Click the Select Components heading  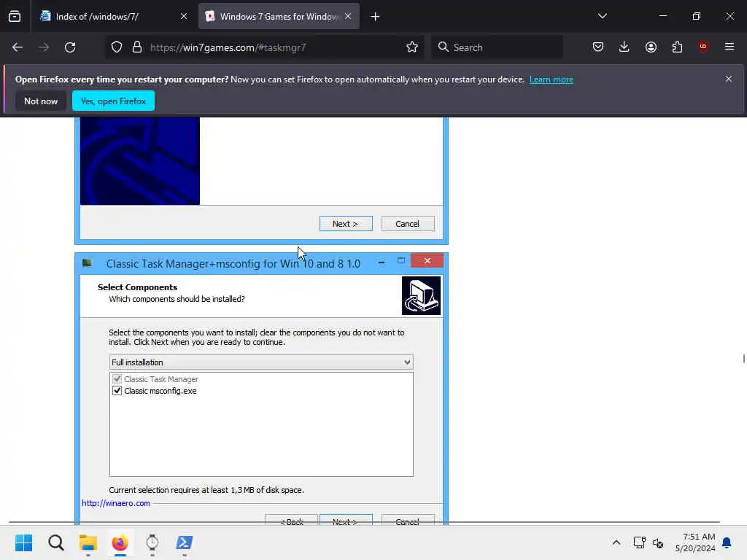137,287
